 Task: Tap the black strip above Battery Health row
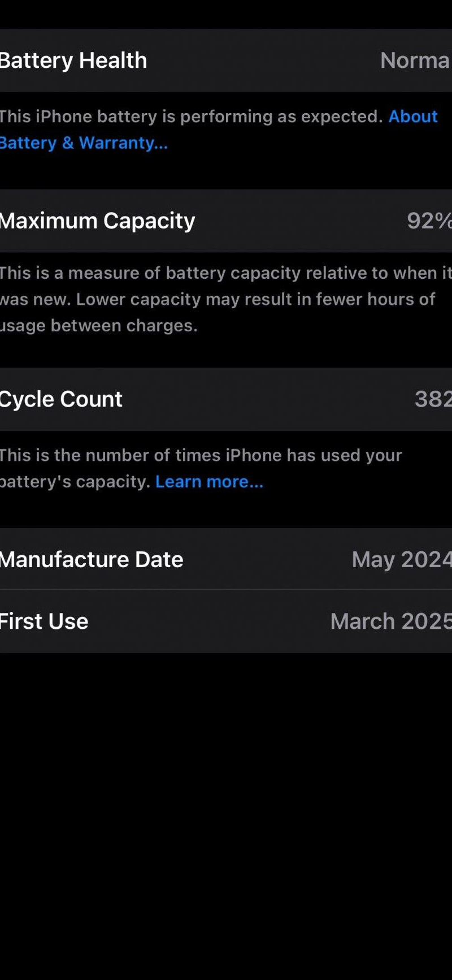point(226,14)
